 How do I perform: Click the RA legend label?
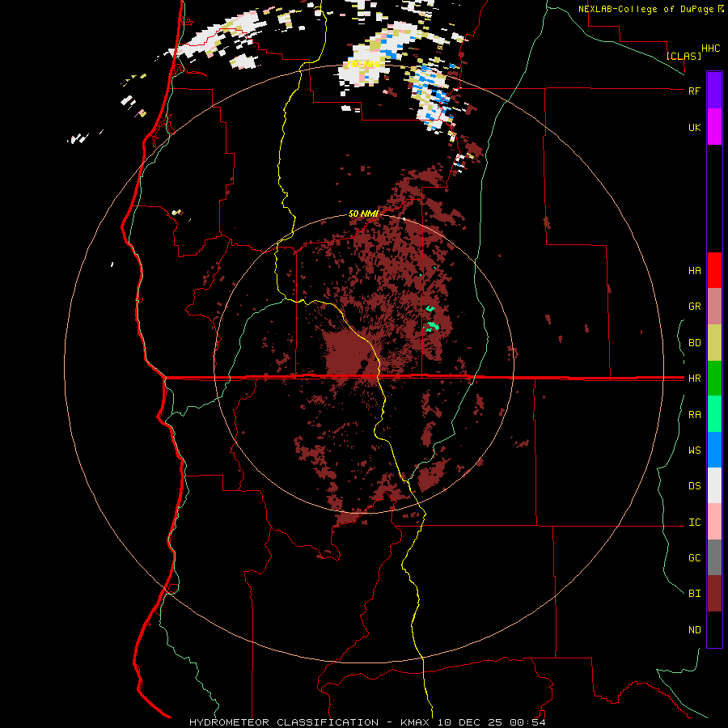pyautogui.click(x=694, y=415)
